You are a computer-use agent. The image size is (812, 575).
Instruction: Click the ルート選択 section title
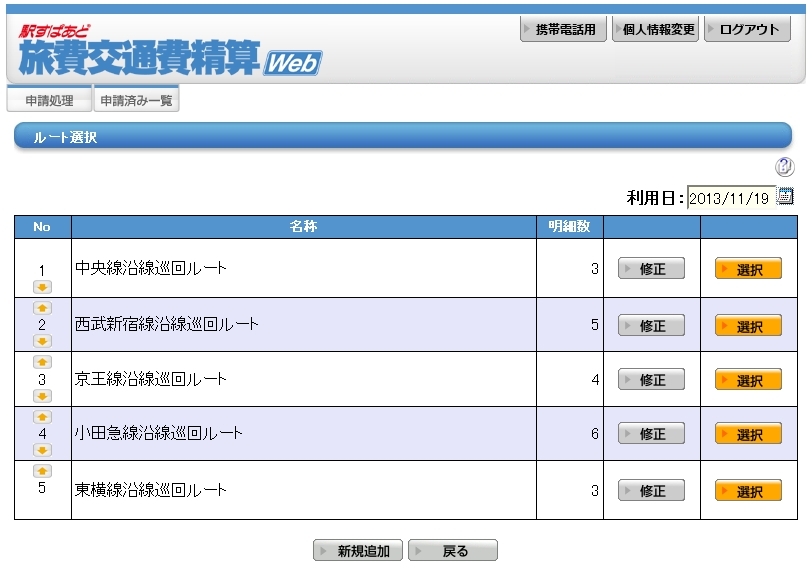click(x=65, y=137)
